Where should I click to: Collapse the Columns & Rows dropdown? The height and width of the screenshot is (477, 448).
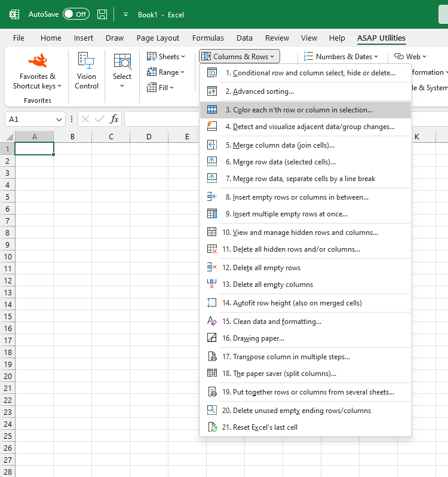pos(239,57)
